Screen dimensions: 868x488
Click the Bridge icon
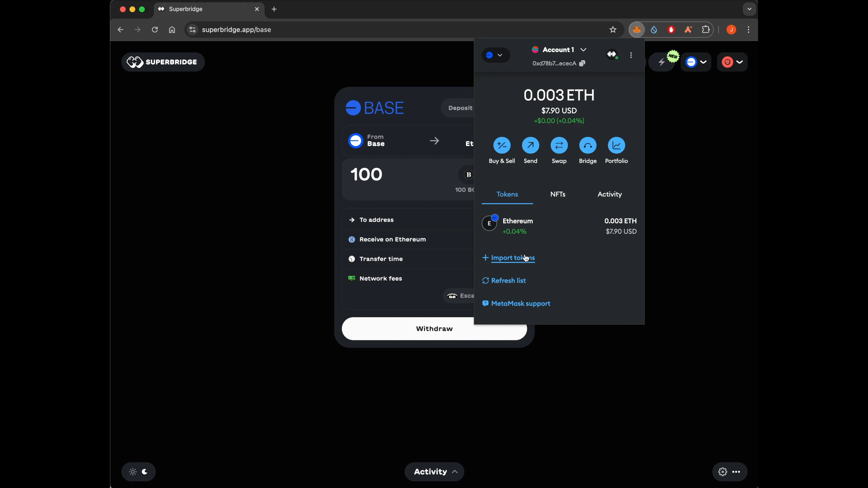click(x=588, y=145)
